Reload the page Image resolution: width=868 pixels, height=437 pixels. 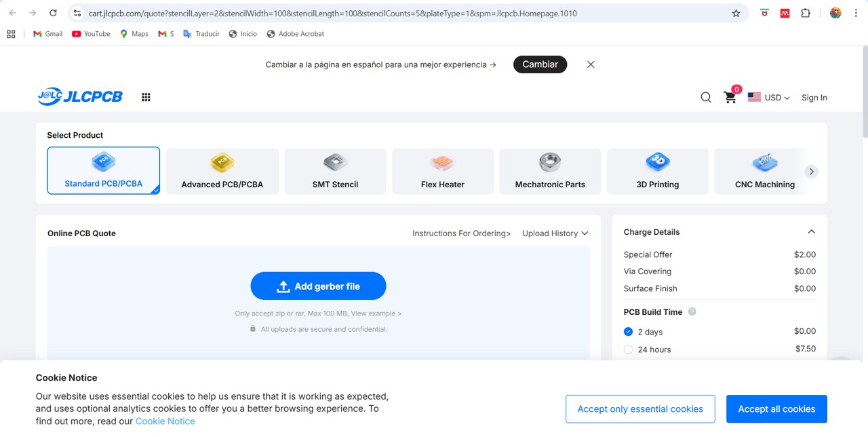pyautogui.click(x=53, y=13)
